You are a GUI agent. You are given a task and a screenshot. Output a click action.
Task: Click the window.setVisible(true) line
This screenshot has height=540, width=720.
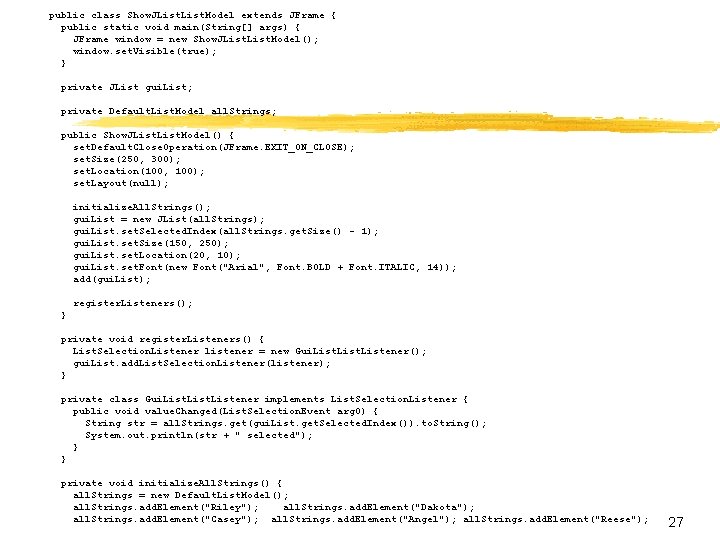coord(145,51)
